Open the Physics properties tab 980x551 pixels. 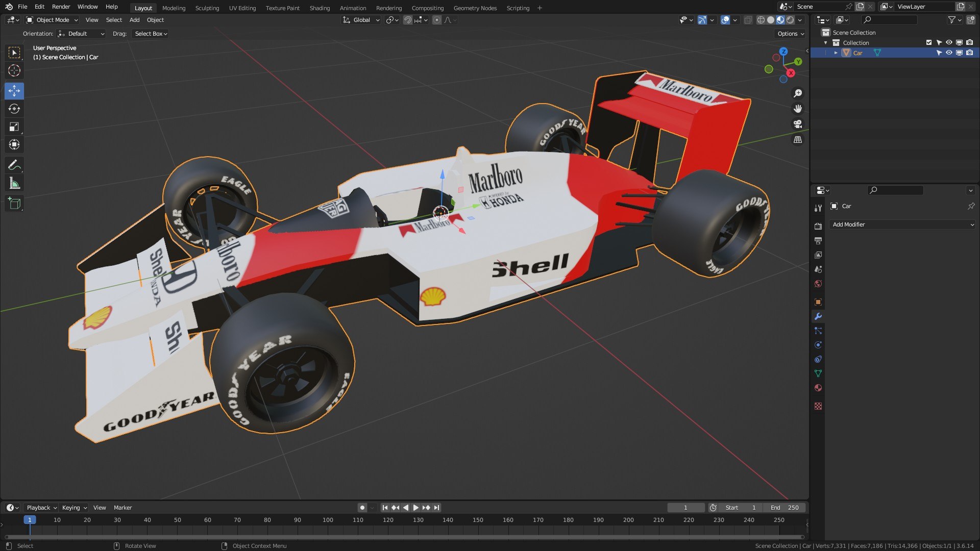click(x=818, y=345)
